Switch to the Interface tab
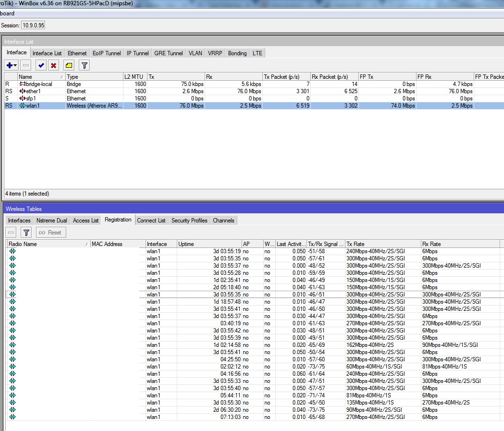504x431 pixels. tap(17, 52)
